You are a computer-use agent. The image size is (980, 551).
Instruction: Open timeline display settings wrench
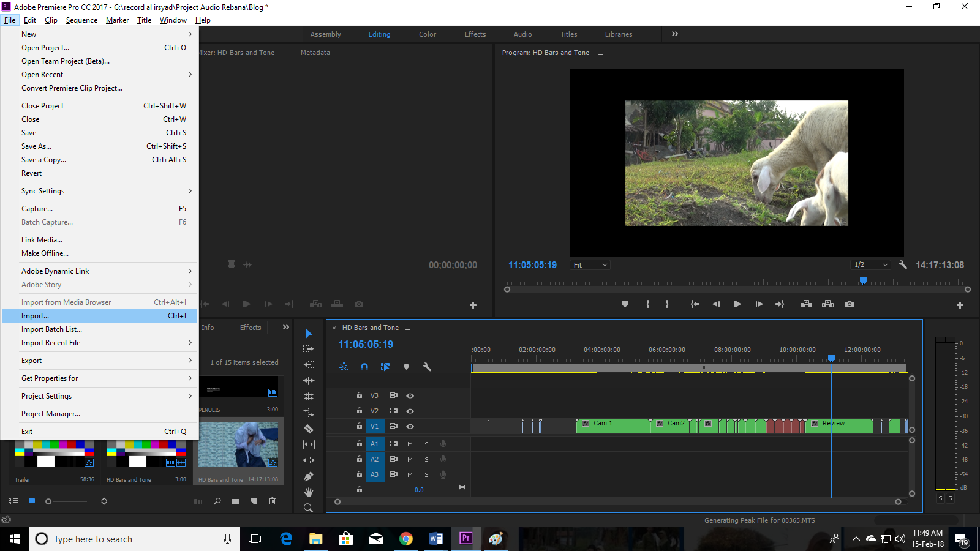pos(427,367)
